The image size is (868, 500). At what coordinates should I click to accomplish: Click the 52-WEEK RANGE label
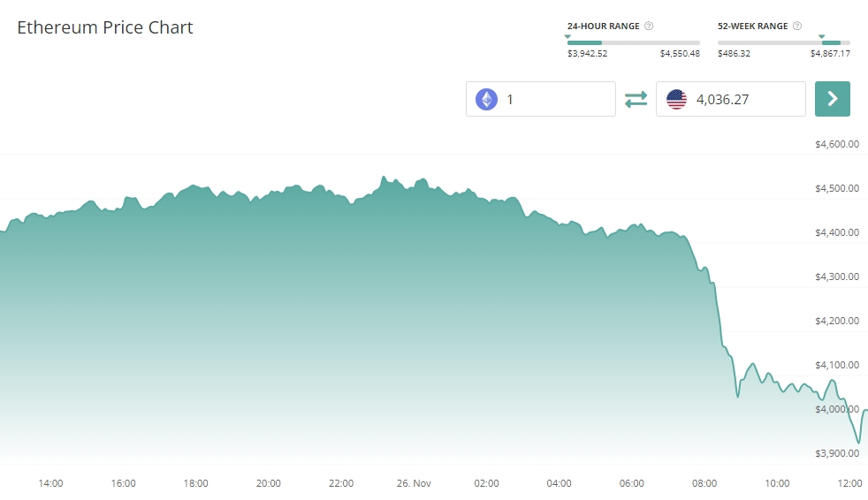[752, 27]
